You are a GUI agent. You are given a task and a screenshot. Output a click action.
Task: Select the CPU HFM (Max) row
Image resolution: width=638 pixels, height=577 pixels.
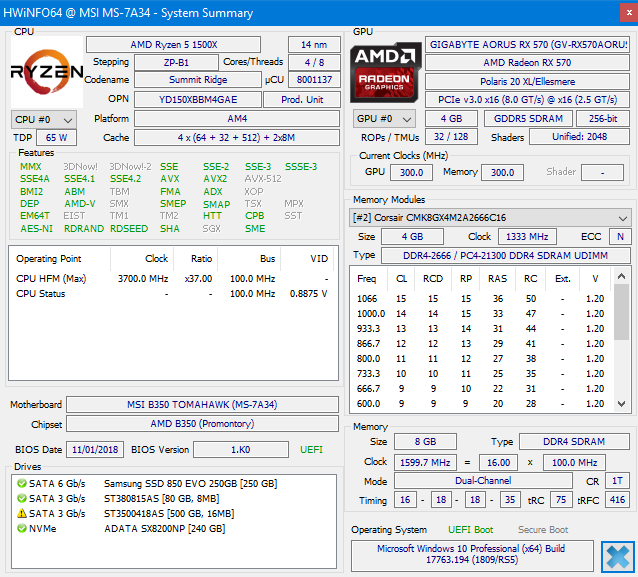172,279
